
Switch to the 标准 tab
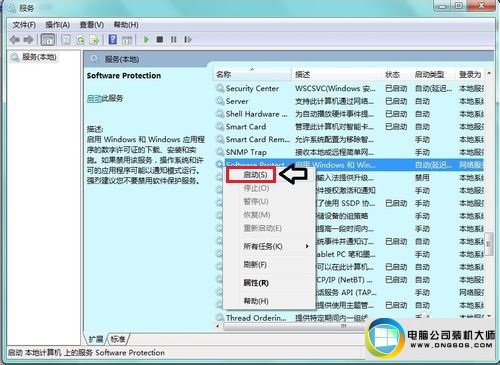point(118,339)
